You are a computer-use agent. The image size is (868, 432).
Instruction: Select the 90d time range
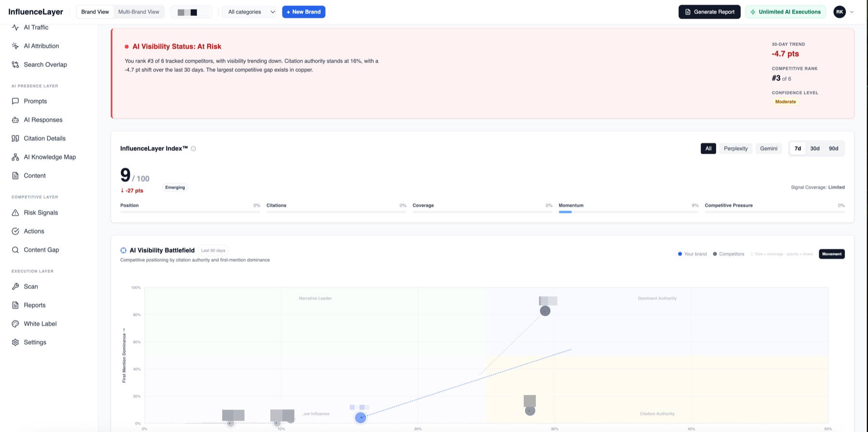tap(834, 148)
